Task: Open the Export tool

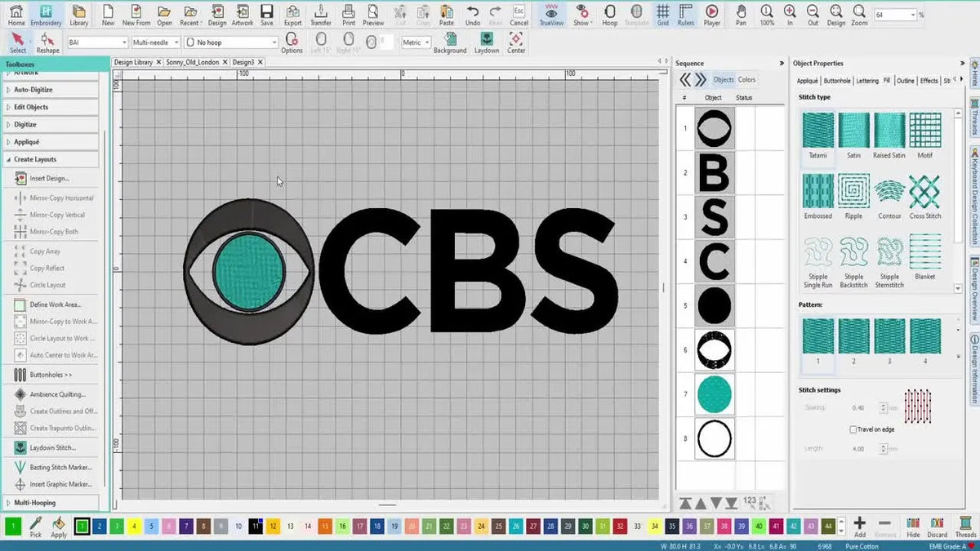Action: tap(292, 15)
